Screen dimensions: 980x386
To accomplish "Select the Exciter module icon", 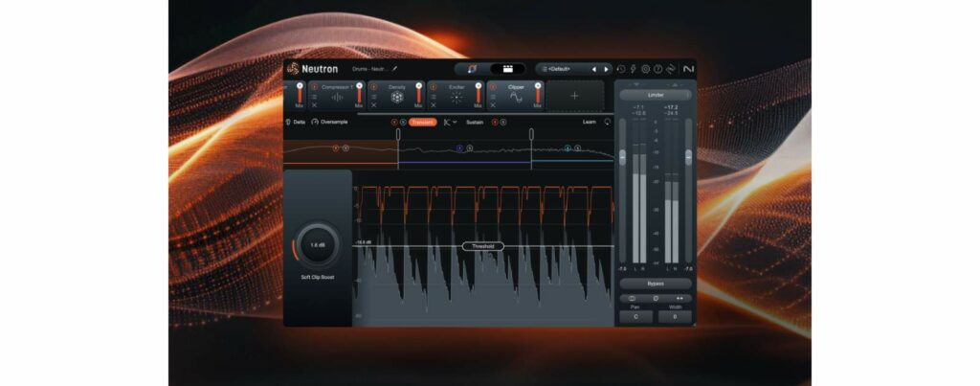I will pos(457,98).
